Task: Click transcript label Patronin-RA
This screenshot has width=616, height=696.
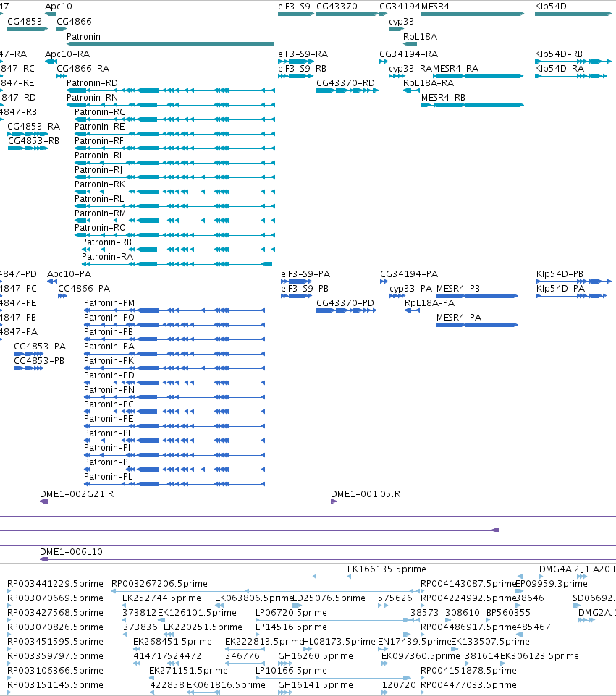Action: pos(107,257)
